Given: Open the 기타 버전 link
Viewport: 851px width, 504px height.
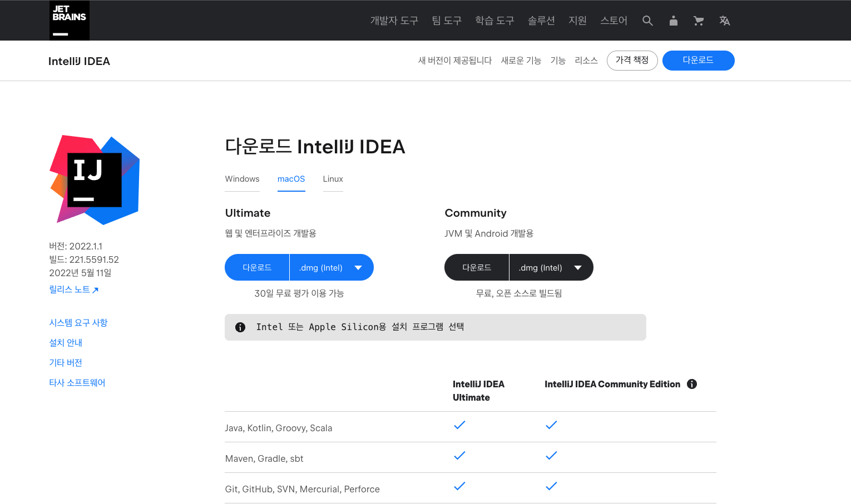Looking at the screenshot, I should click(x=66, y=363).
